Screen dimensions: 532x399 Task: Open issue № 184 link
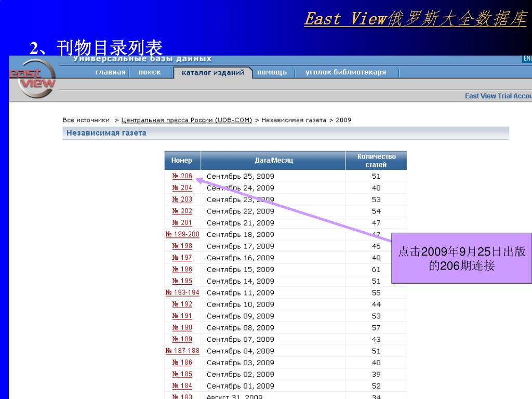click(x=182, y=386)
